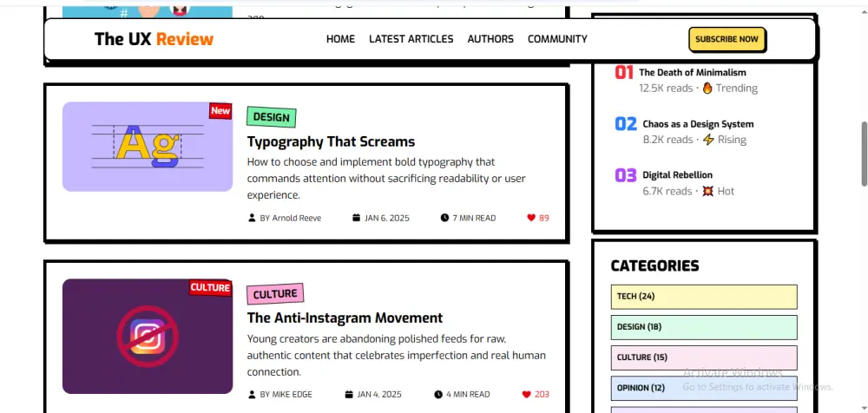Screen dimensions: 868x413
Task: Click the explosion icon beside Hot
Action: click(708, 191)
